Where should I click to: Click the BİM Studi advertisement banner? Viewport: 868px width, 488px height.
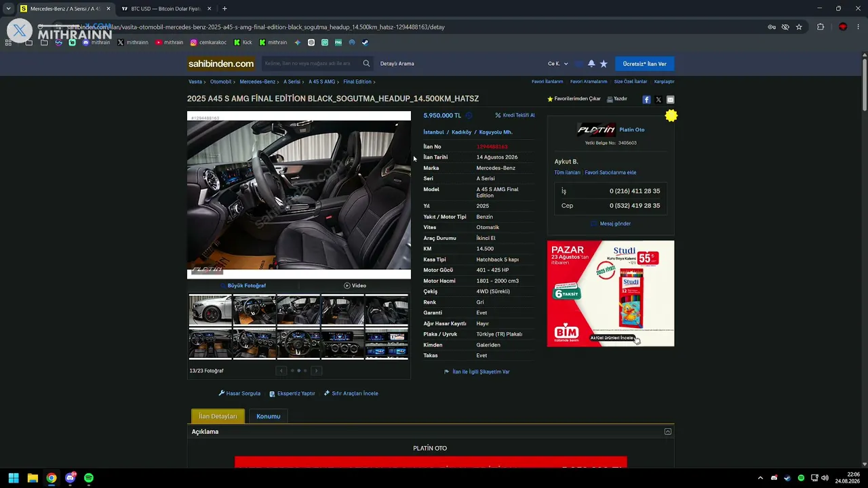pos(611,293)
